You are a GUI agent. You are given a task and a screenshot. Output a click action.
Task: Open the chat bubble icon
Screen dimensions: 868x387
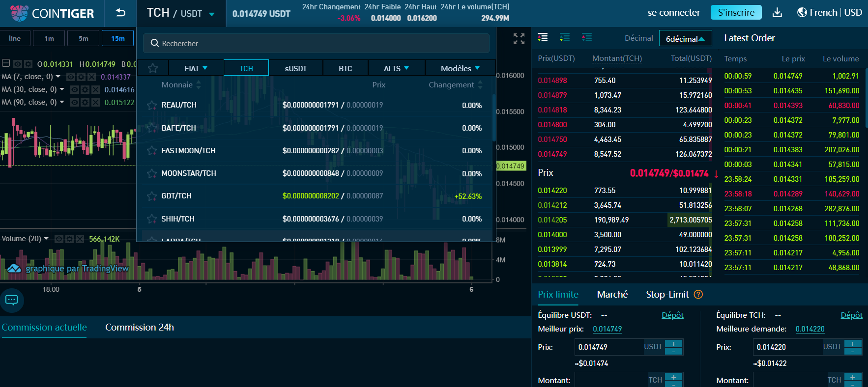11,300
